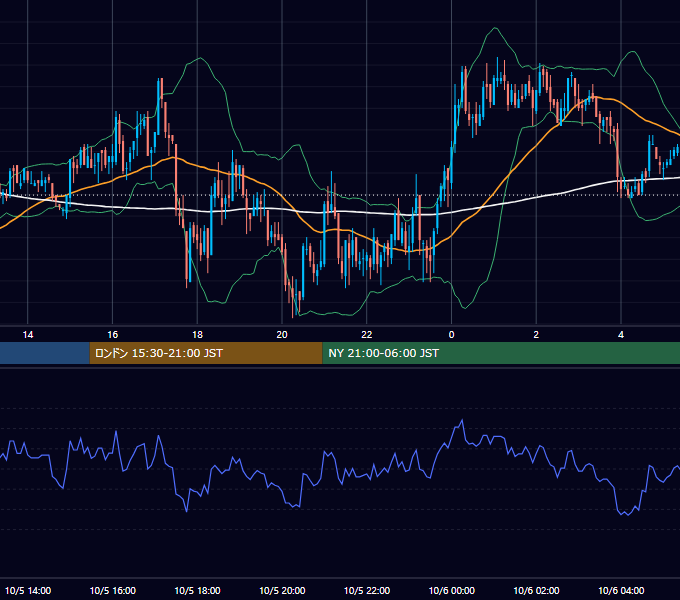Click the ロンドン 15:30-21:00 JST session bar
Image resolution: width=680 pixels, height=600 pixels.
click(x=206, y=353)
